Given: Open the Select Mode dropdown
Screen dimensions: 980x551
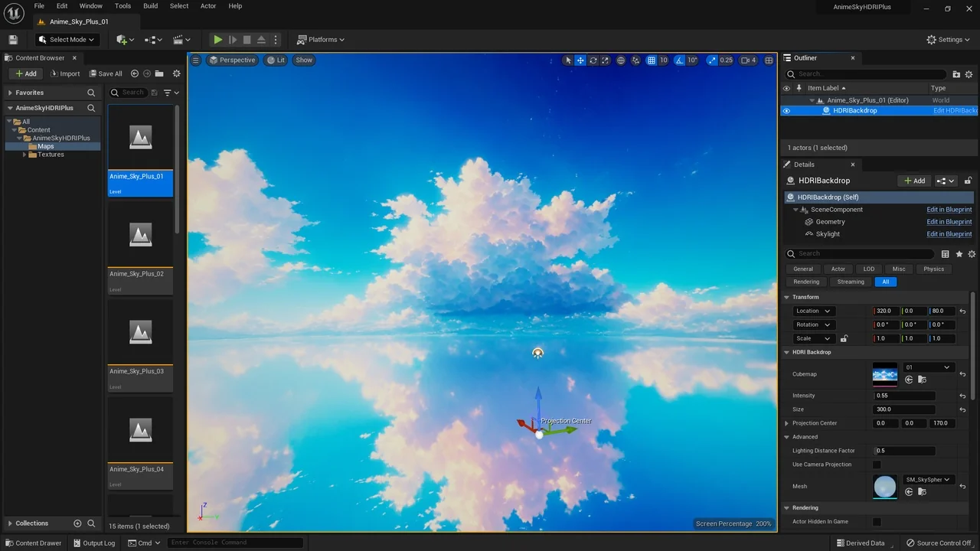Looking at the screenshot, I should point(67,40).
